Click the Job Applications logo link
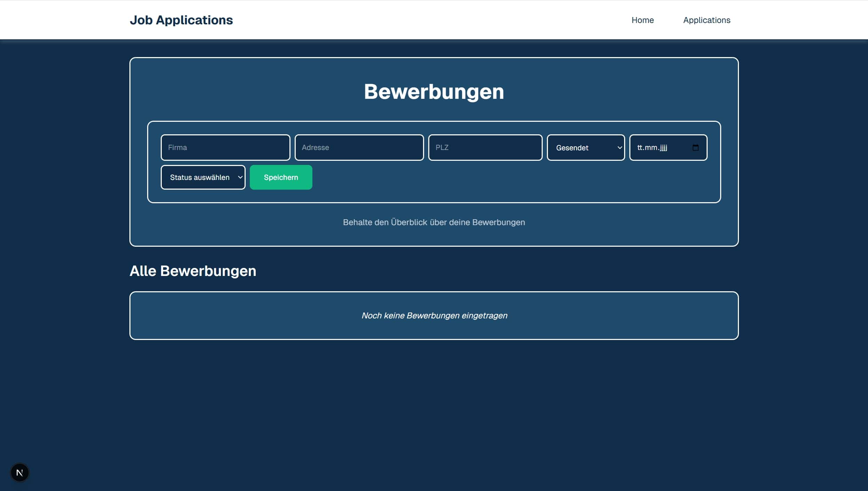The height and width of the screenshot is (491, 868). (x=181, y=20)
